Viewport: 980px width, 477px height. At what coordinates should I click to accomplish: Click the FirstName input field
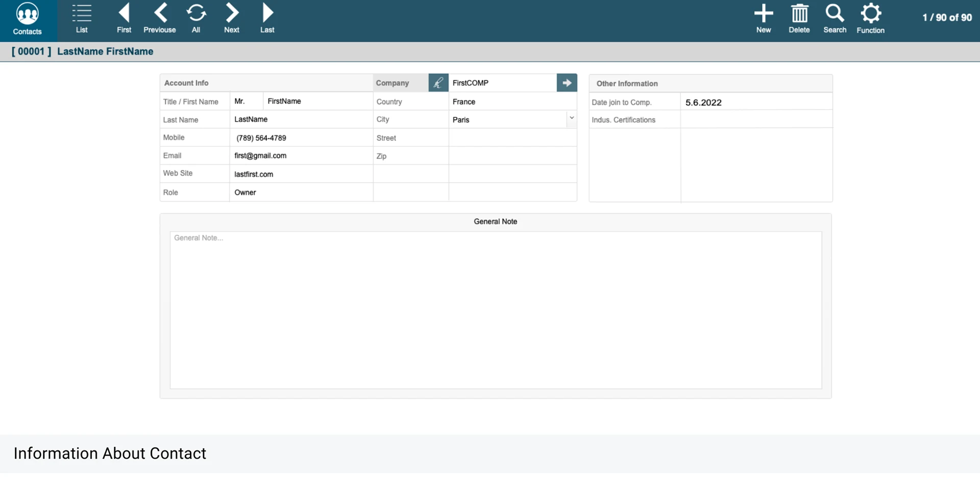318,101
